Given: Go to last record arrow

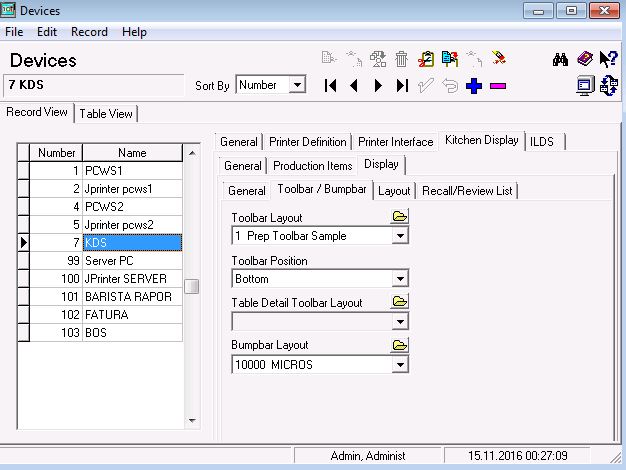Looking at the screenshot, I should tap(402, 85).
